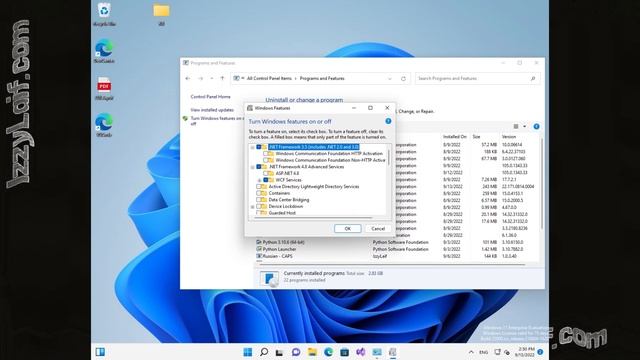Image resolution: width=640 pixels, height=360 pixels.
Task: Open File Explorer from taskbar
Action: 312,352
